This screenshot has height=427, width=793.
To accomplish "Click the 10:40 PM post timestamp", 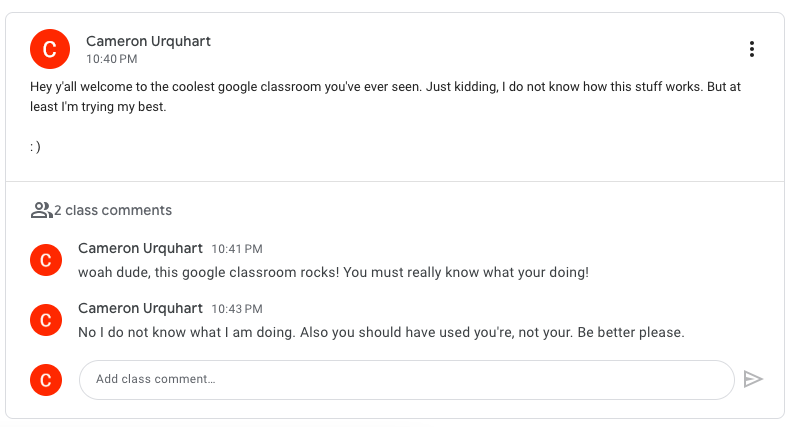I will [111, 59].
